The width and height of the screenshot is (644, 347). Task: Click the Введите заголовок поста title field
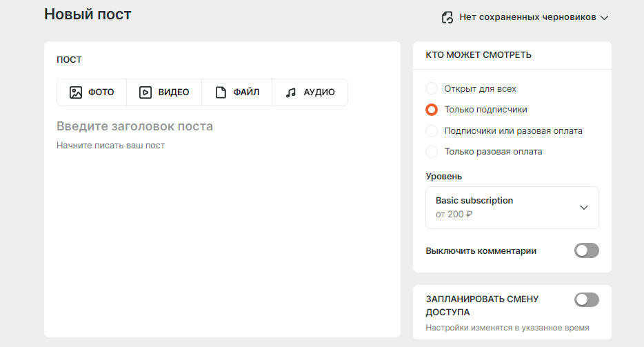pyautogui.click(x=134, y=126)
